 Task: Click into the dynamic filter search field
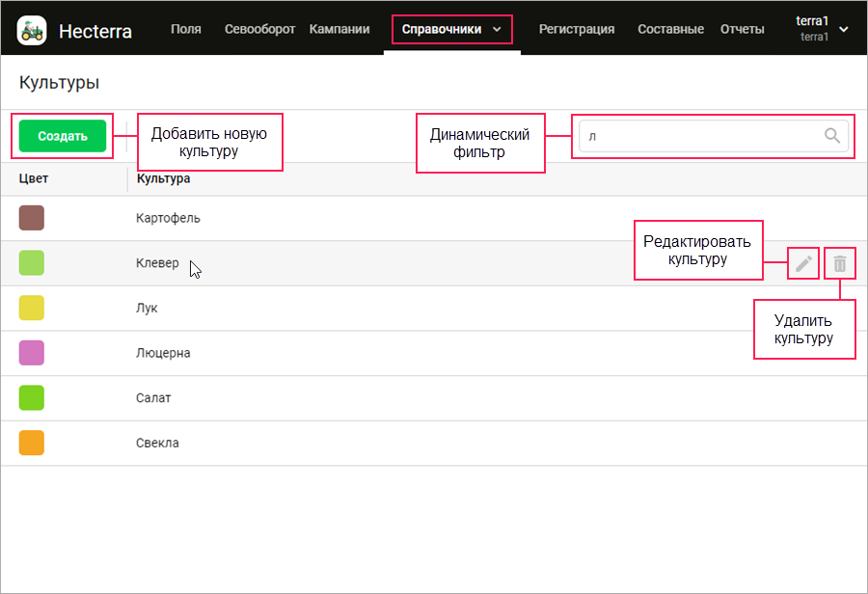point(714,136)
